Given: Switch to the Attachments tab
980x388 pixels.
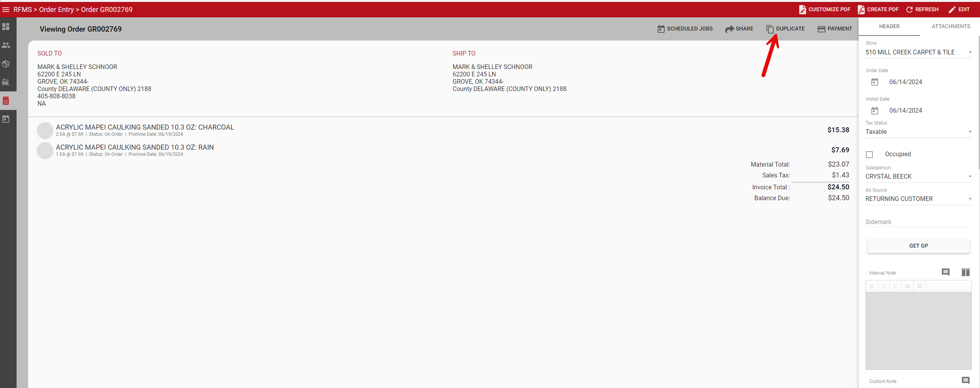Looking at the screenshot, I should [951, 27].
